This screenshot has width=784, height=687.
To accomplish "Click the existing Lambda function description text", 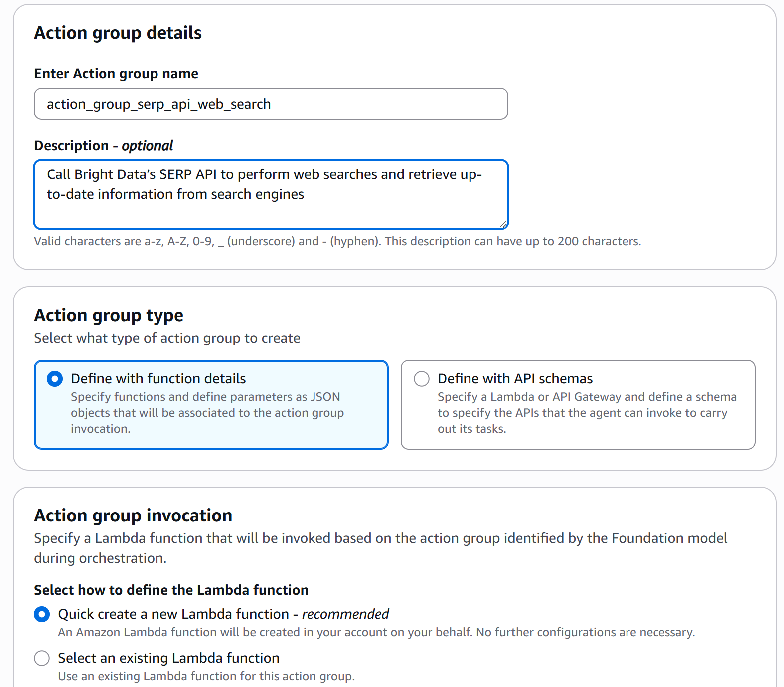I will 205,676.
